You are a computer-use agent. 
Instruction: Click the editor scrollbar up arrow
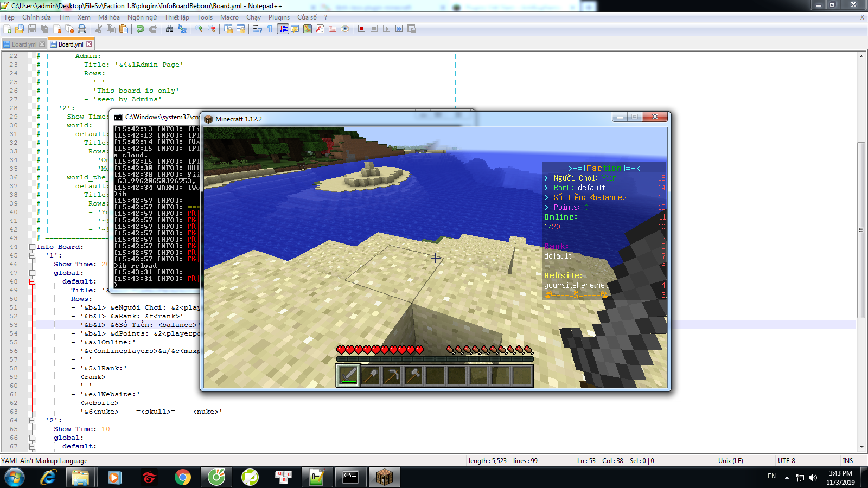861,56
